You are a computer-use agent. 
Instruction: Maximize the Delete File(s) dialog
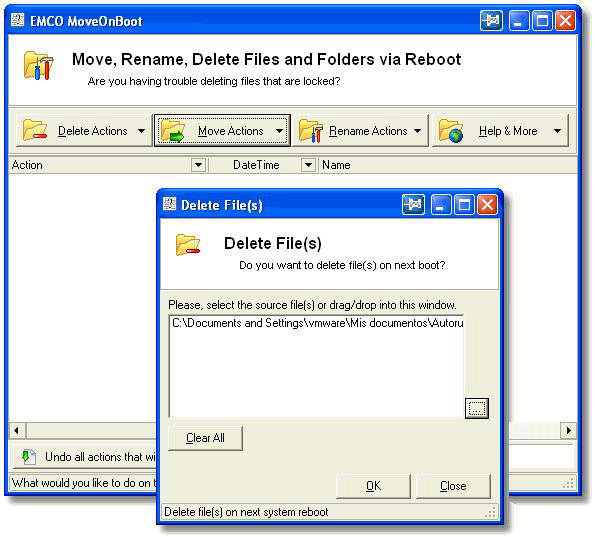point(464,205)
